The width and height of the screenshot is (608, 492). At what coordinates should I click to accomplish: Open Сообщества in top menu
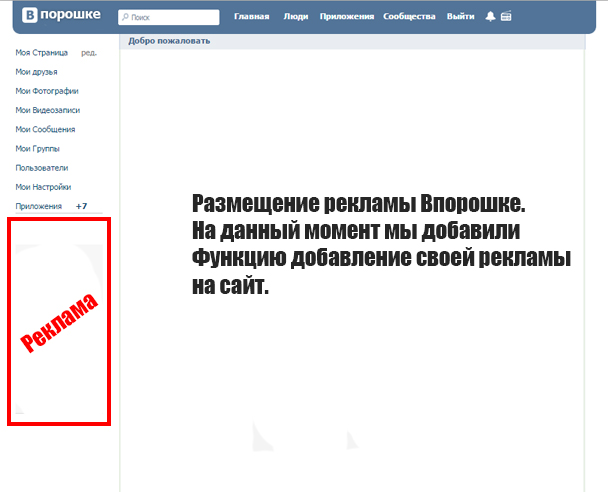pos(409,16)
